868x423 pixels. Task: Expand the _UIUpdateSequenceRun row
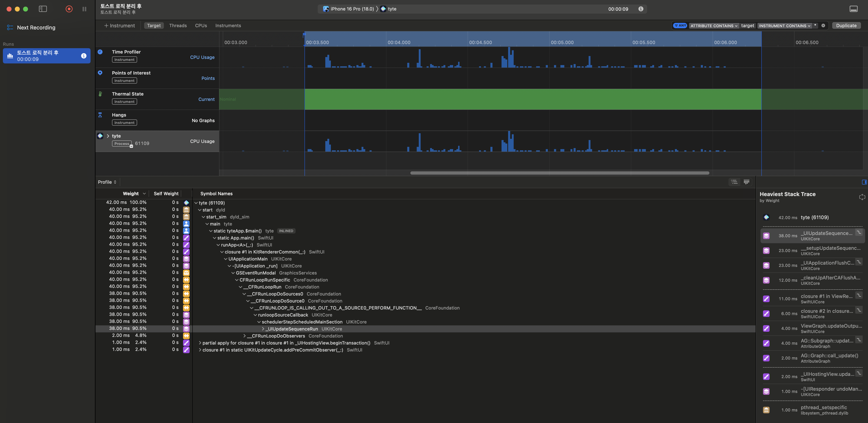263,329
